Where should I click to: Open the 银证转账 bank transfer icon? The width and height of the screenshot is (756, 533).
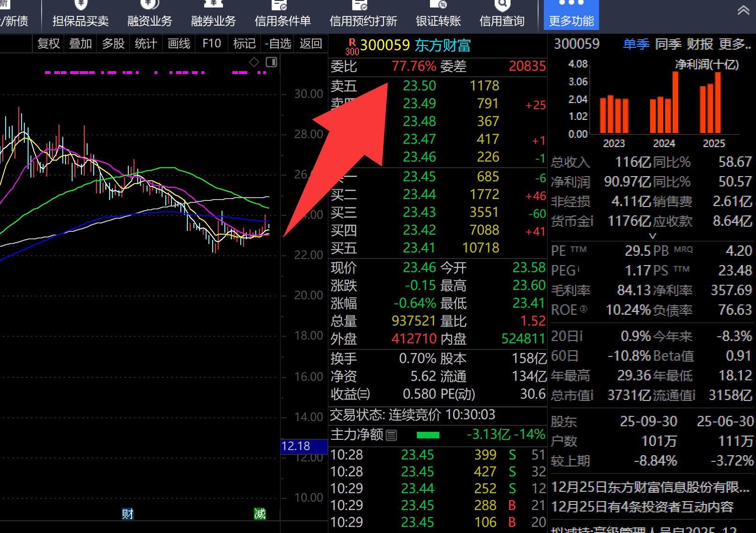438,14
